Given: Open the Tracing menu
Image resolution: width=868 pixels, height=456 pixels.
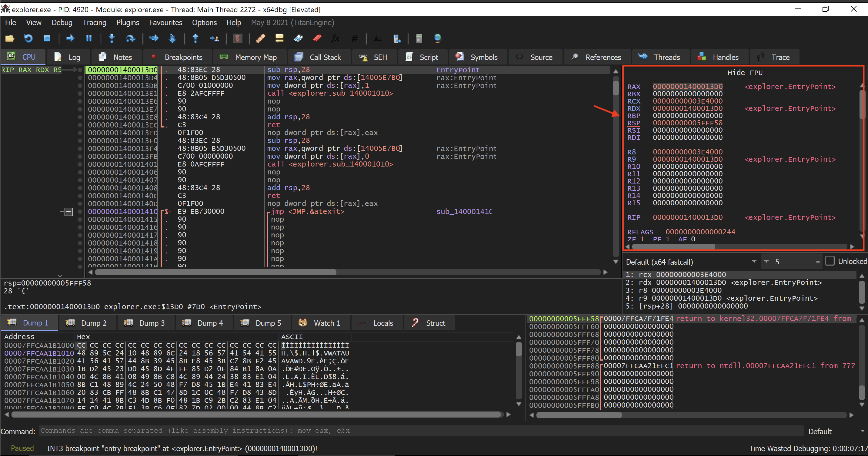Looking at the screenshot, I should pos(94,22).
